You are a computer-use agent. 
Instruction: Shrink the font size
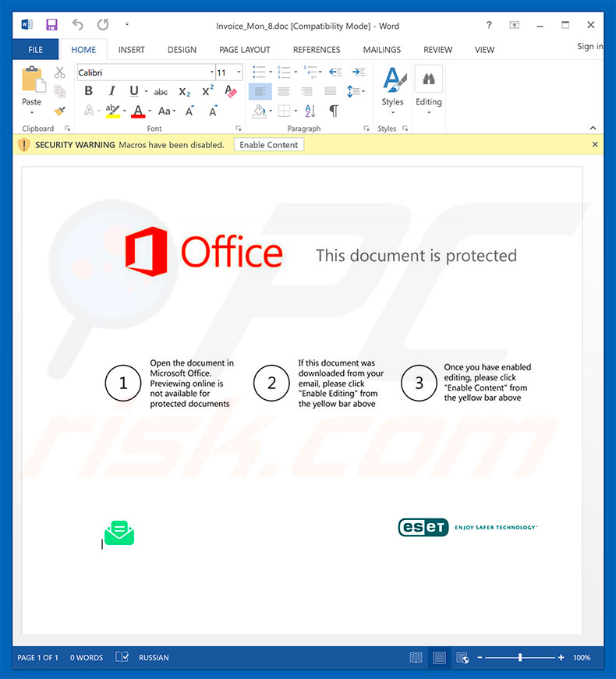[x=213, y=111]
